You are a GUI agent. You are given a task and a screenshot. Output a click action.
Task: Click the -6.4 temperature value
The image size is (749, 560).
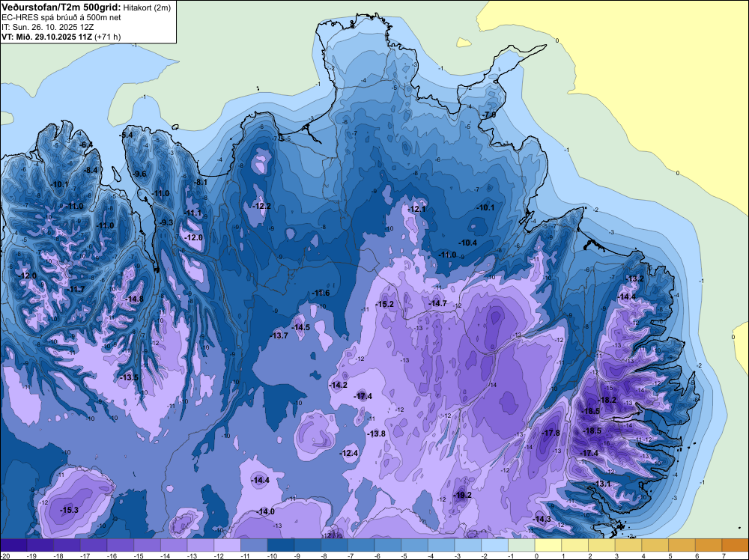point(87,144)
